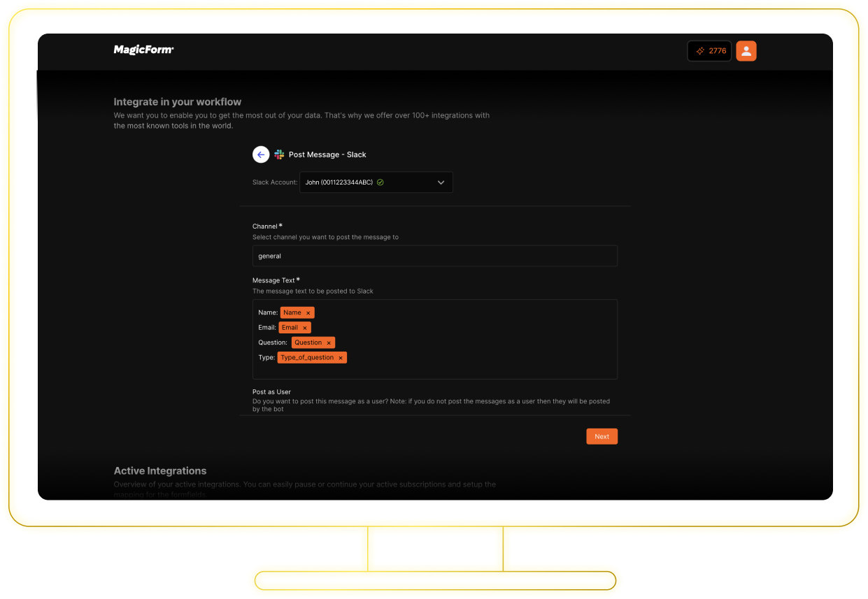Click the MagicForm logo
The height and width of the screenshot is (599, 868).
(143, 50)
